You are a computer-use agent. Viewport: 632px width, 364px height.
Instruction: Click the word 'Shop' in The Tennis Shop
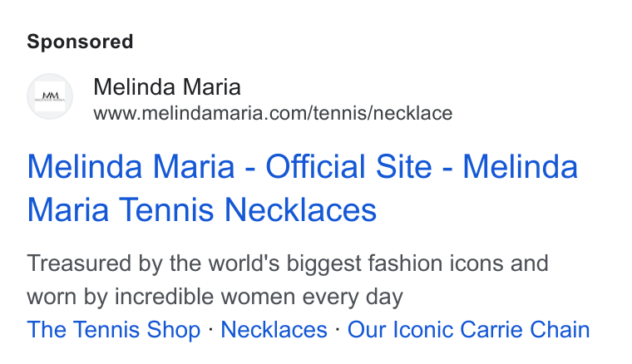click(173, 330)
